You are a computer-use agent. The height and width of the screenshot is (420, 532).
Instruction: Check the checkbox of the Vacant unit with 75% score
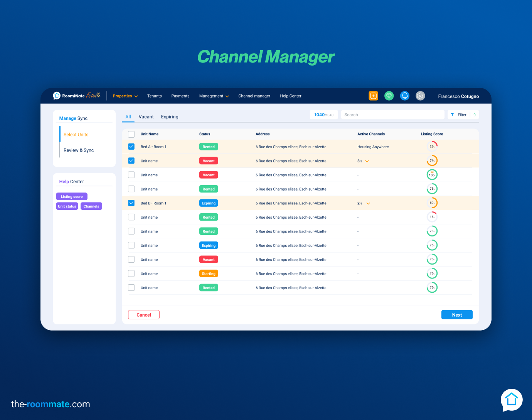pos(131,260)
